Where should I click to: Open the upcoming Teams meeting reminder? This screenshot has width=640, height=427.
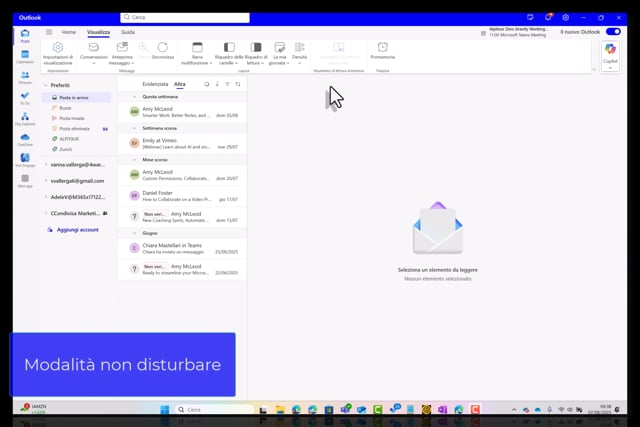pyautogui.click(x=514, y=32)
